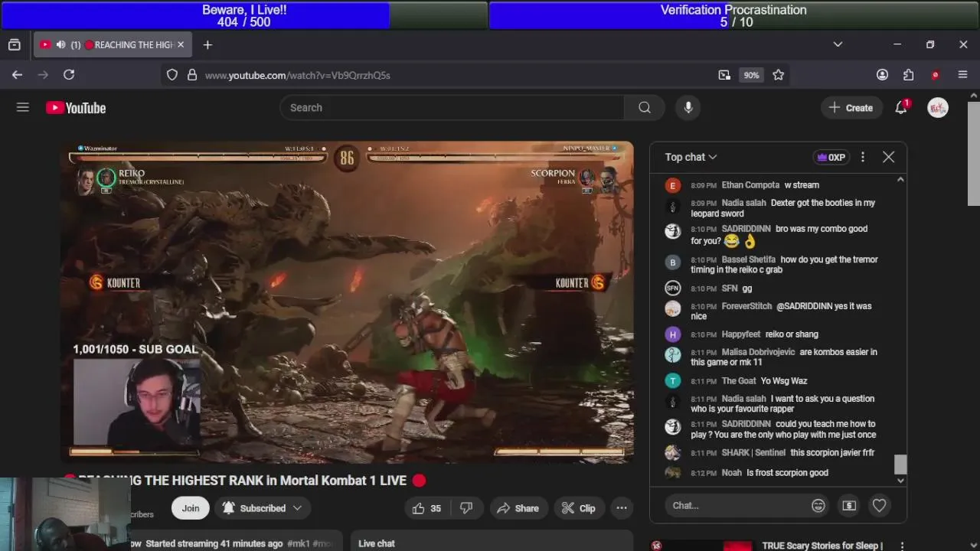Click the chat scrollbar down arrow

click(900, 481)
